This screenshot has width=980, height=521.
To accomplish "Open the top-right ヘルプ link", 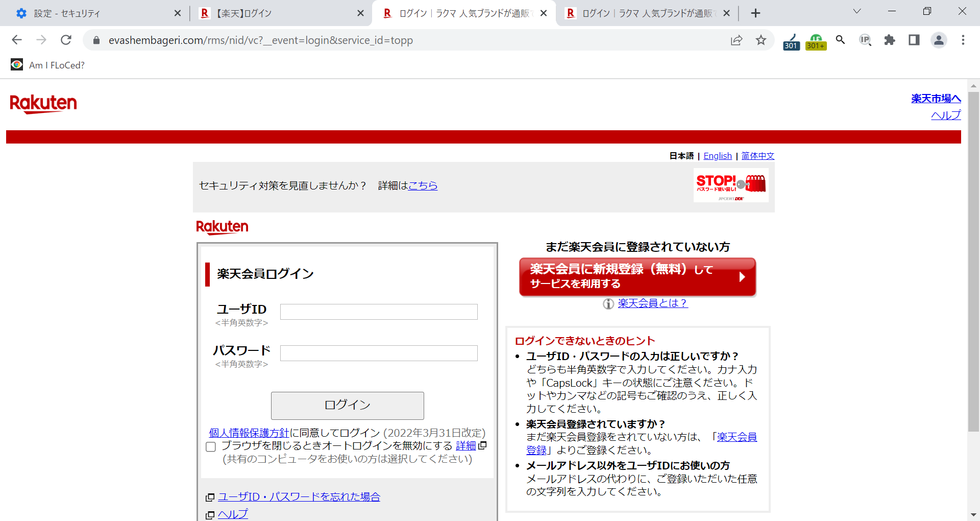I will click(x=946, y=115).
